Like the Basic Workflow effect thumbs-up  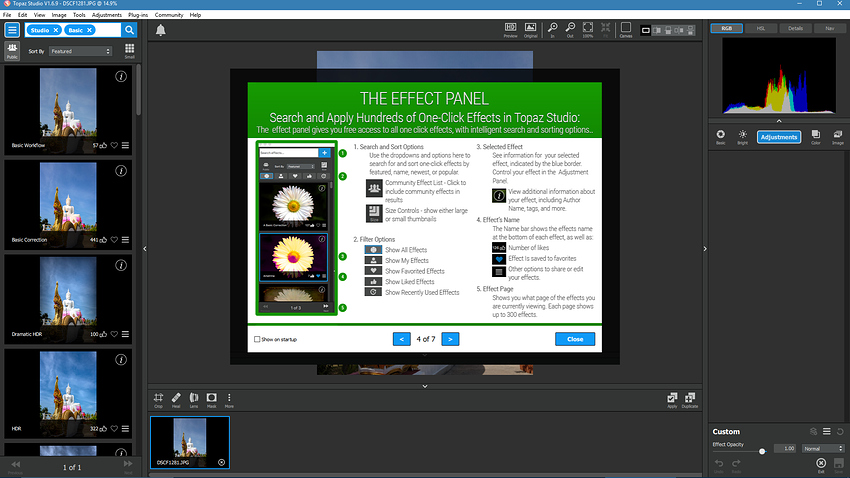point(103,145)
